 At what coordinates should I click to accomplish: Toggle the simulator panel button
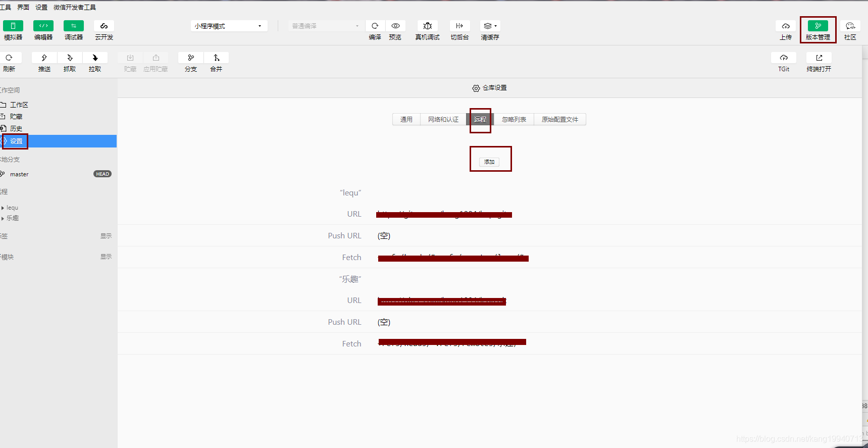click(x=13, y=26)
